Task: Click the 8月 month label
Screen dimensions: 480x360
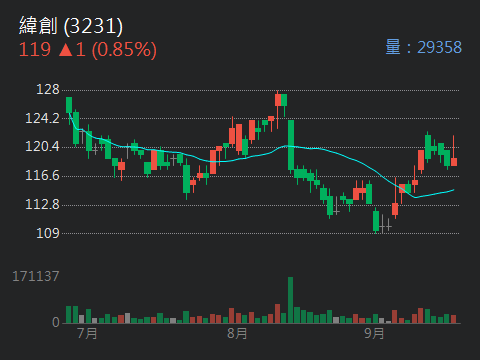Action: (237, 333)
